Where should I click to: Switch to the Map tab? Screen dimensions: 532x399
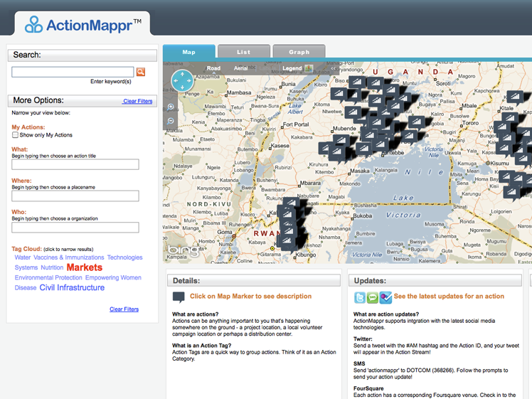tap(189, 52)
